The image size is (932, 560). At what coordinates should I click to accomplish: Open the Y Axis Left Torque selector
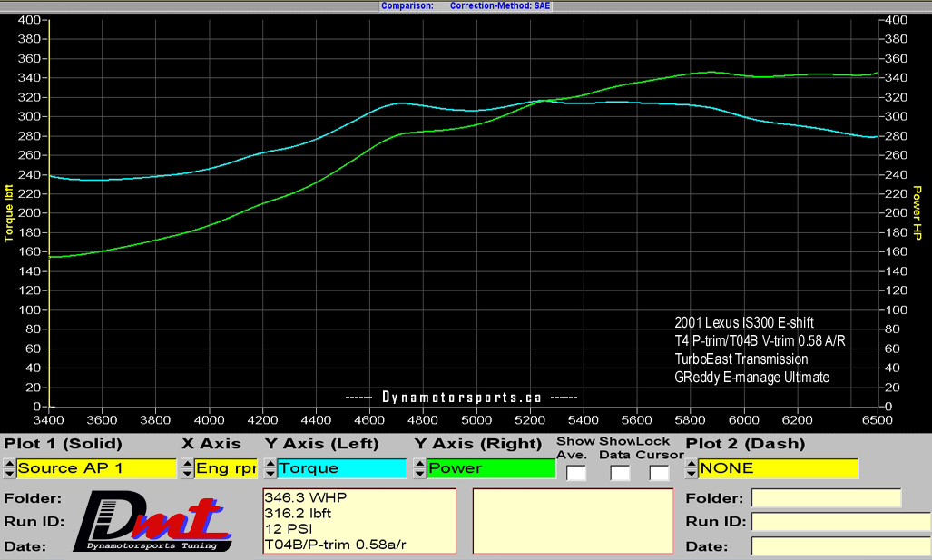[x=342, y=468]
